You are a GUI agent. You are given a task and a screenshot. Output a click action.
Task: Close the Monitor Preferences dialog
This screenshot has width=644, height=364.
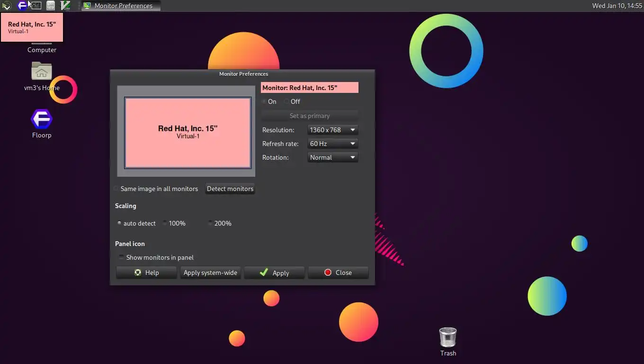338,273
